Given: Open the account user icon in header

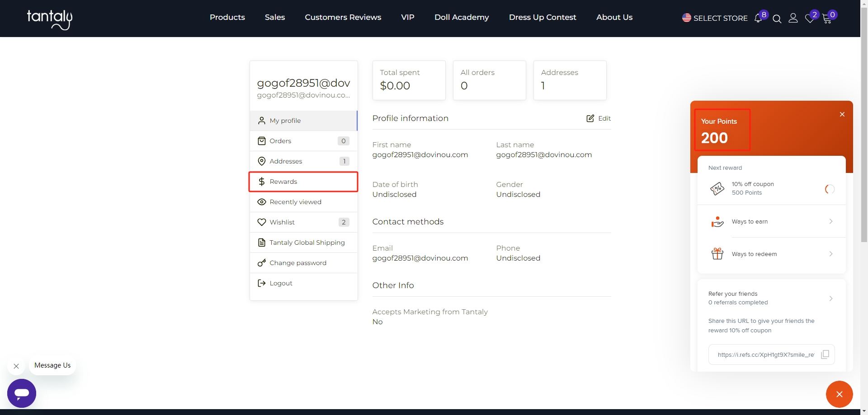Looking at the screenshot, I should coord(793,18).
